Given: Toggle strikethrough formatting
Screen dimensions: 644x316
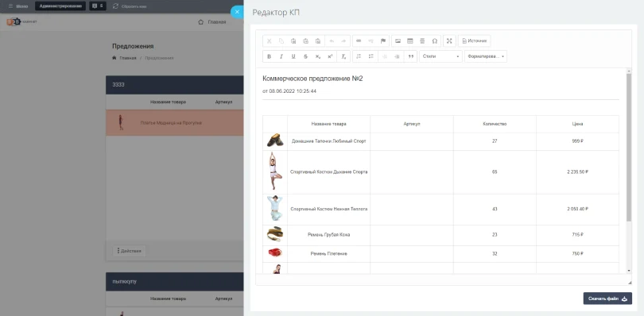Looking at the screenshot, I should 305,56.
